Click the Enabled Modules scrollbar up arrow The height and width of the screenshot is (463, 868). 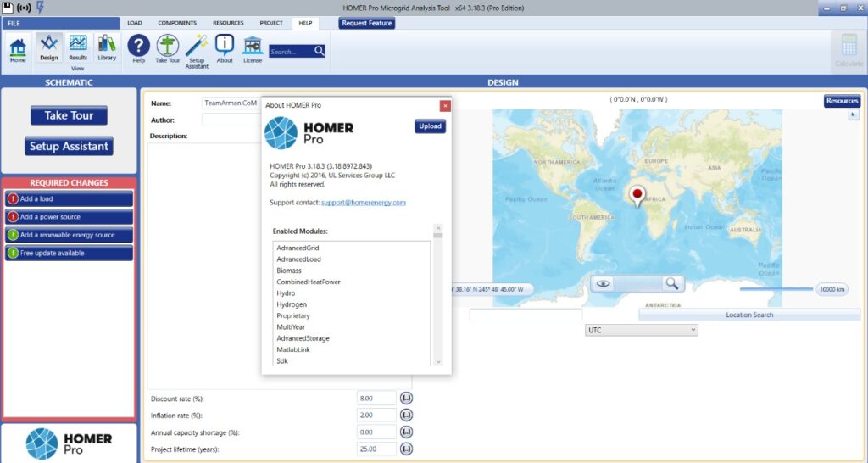point(438,227)
